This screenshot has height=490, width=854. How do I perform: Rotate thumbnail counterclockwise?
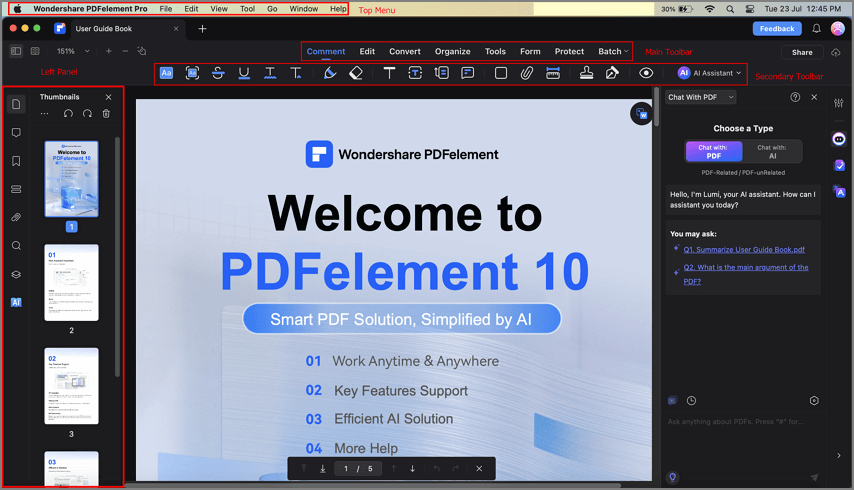pyautogui.click(x=68, y=114)
